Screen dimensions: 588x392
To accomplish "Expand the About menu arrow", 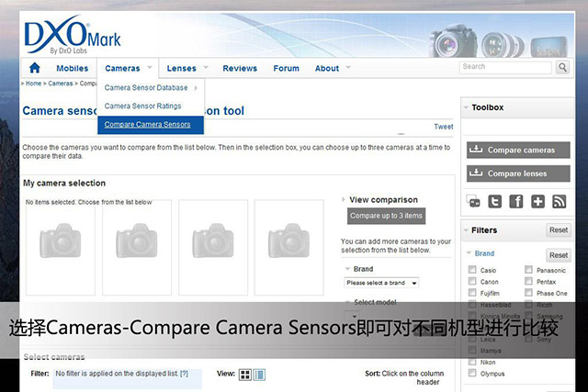I will pos(348,67).
